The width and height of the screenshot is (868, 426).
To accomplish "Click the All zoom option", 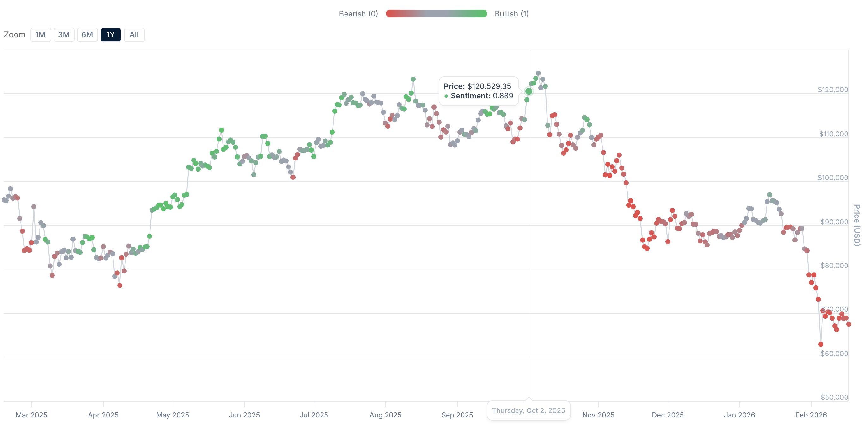I will tap(134, 34).
